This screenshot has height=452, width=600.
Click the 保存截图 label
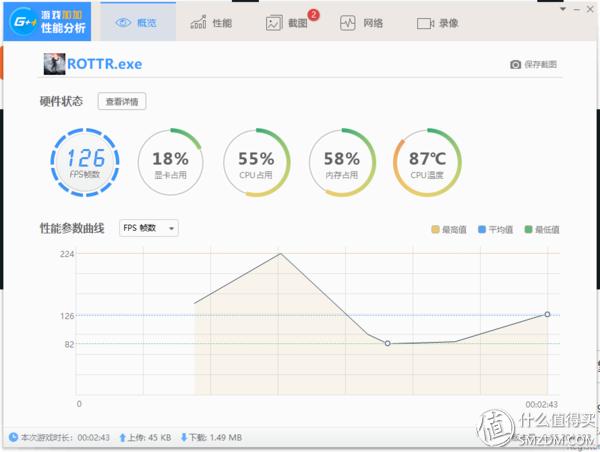click(x=540, y=64)
